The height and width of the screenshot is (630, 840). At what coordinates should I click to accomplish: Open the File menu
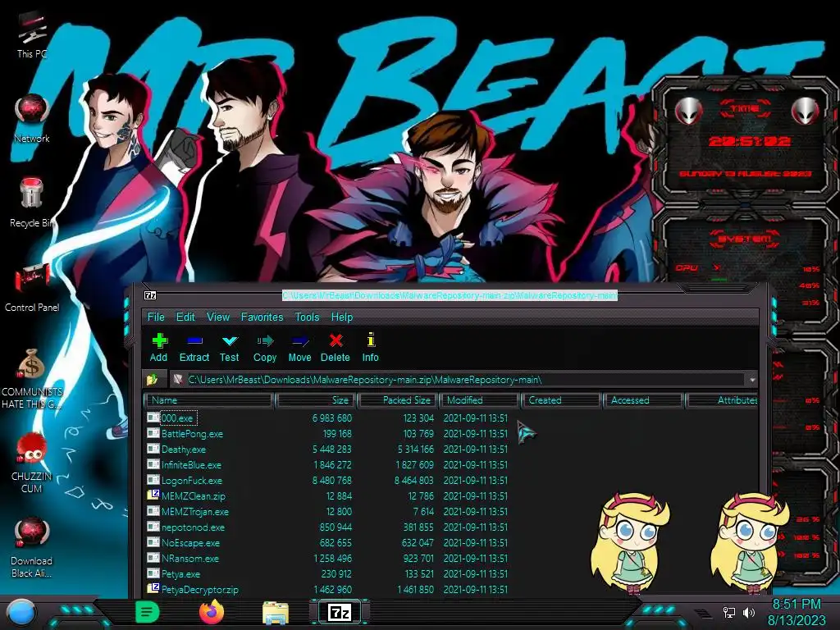pos(156,317)
